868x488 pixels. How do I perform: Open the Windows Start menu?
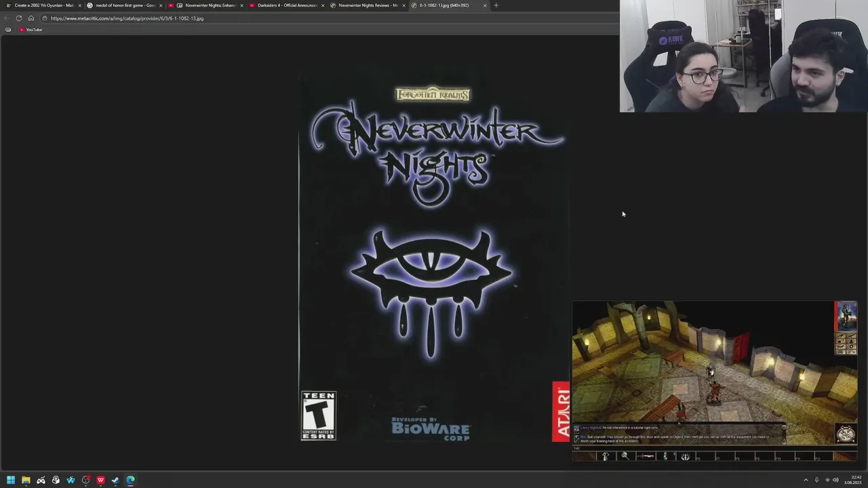(11, 480)
